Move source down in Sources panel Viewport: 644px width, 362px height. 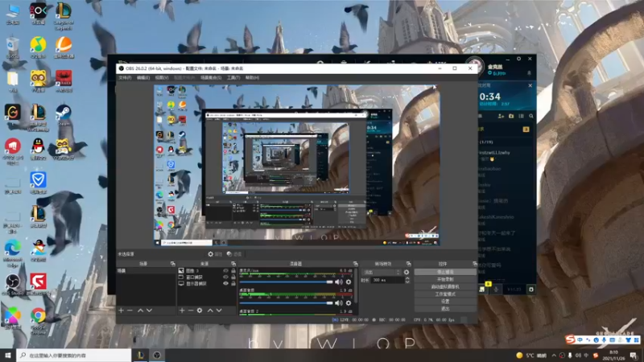219,311
